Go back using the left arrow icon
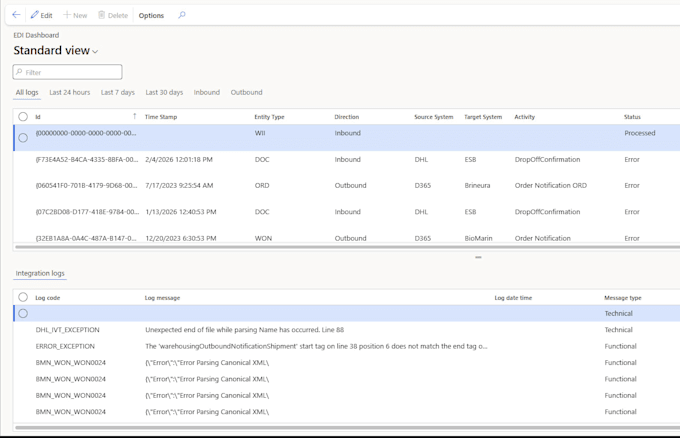The image size is (680, 438). coord(16,15)
